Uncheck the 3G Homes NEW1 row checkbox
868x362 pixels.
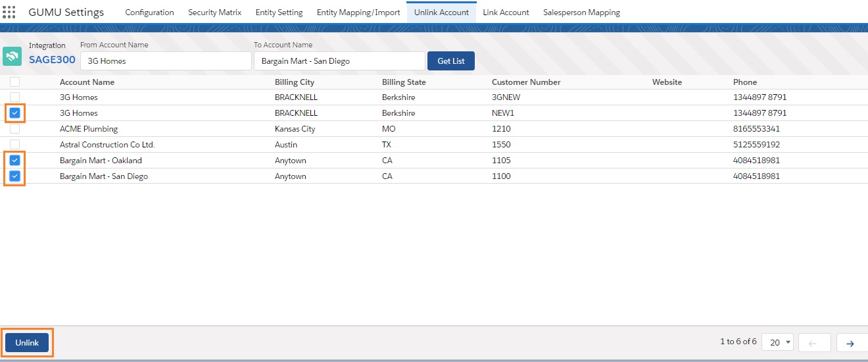[x=14, y=113]
